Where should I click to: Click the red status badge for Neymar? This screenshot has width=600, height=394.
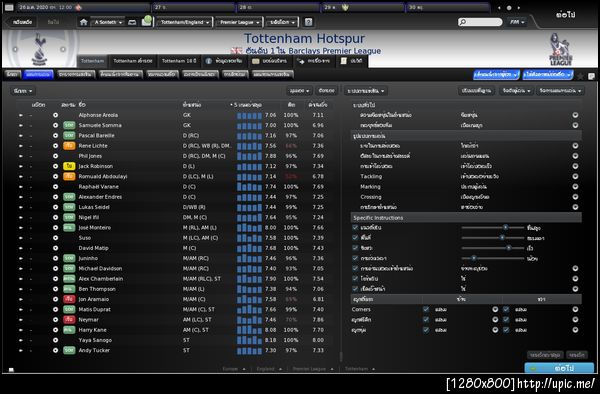point(69,319)
